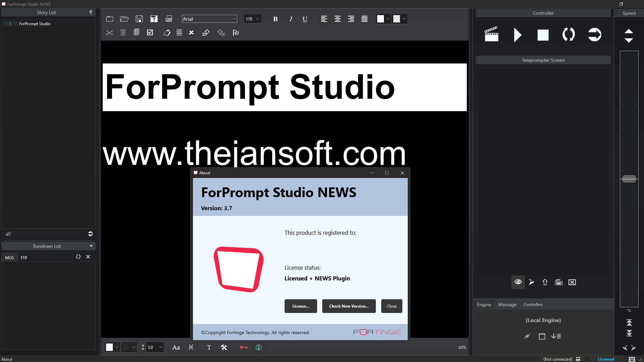
Task: Toggle Italic formatting
Action: click(x=291, y=19)
